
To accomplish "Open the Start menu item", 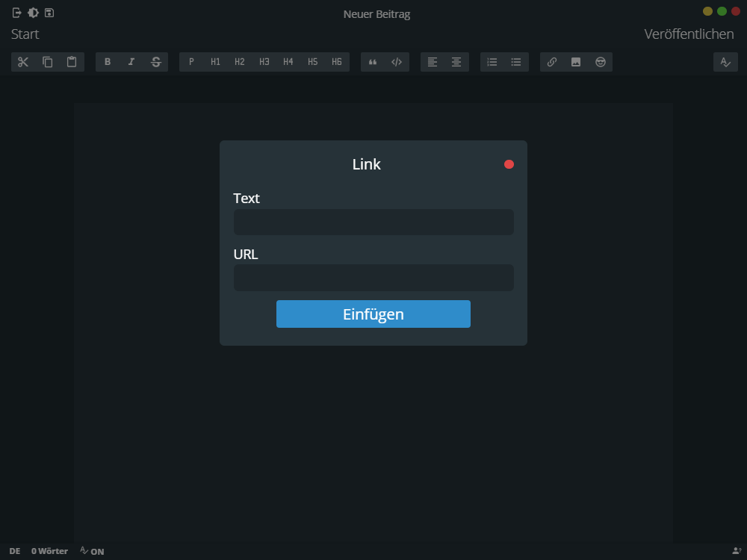I will pyautogui.click(x=25, y=34).
